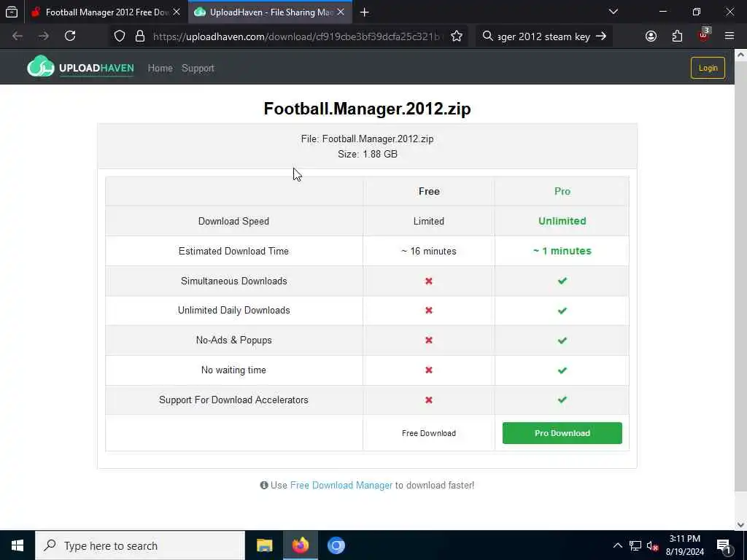Open a new browser tab
The height and width of the screenshot is (560, 747).
click(365, 12)
